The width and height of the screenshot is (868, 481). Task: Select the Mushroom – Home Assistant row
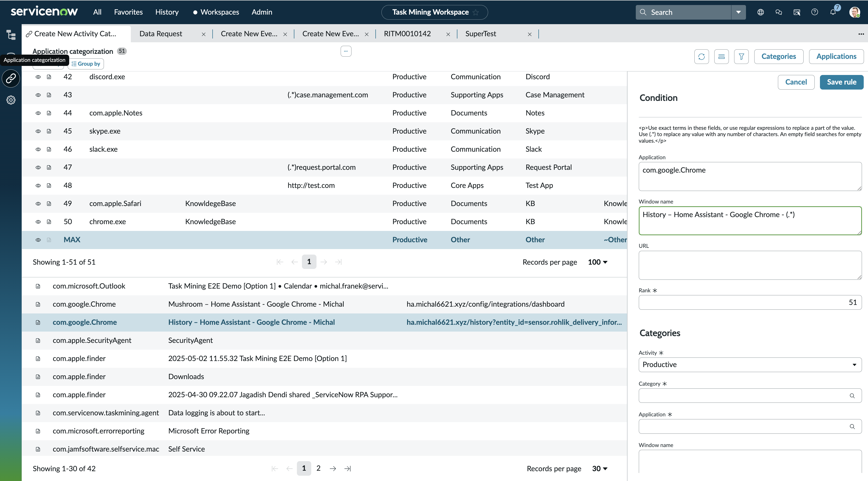click(x=325, y=304)
